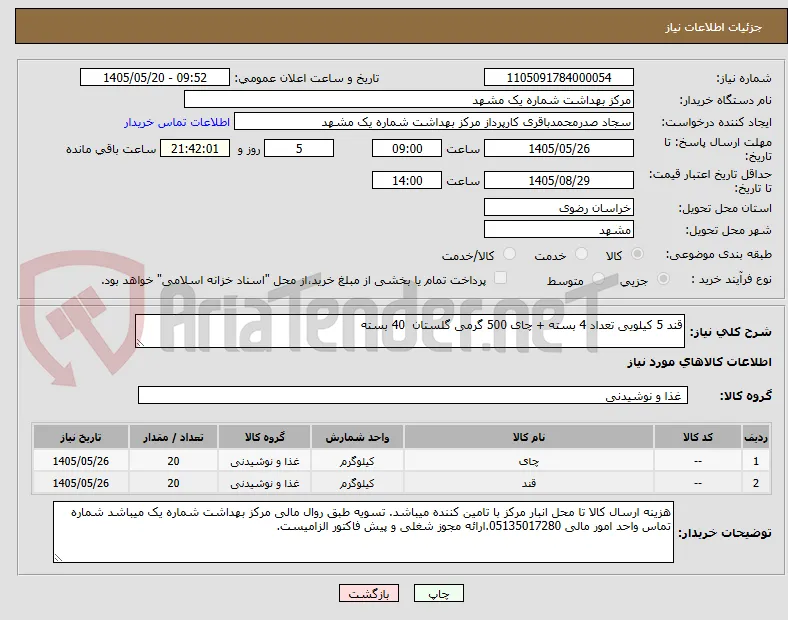Image resolution: width=788 pixels, height=620 pixels.
Task: Click the delivery city مشهد field
Action: (559, 230)
